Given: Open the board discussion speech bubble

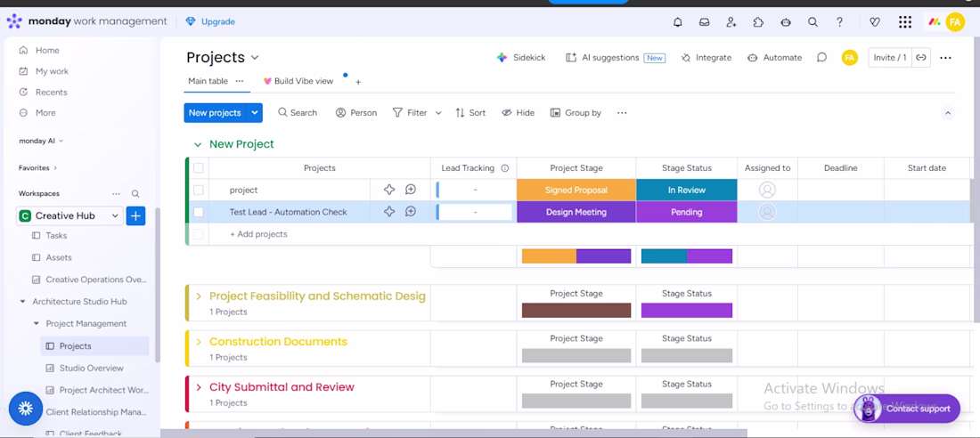Looking at the screenshot, I should click(822, 58).
